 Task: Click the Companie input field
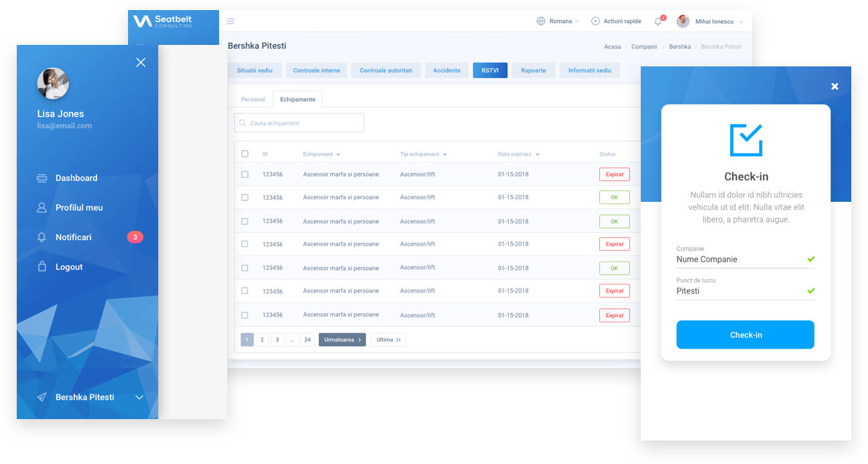[x=745, y=259]
